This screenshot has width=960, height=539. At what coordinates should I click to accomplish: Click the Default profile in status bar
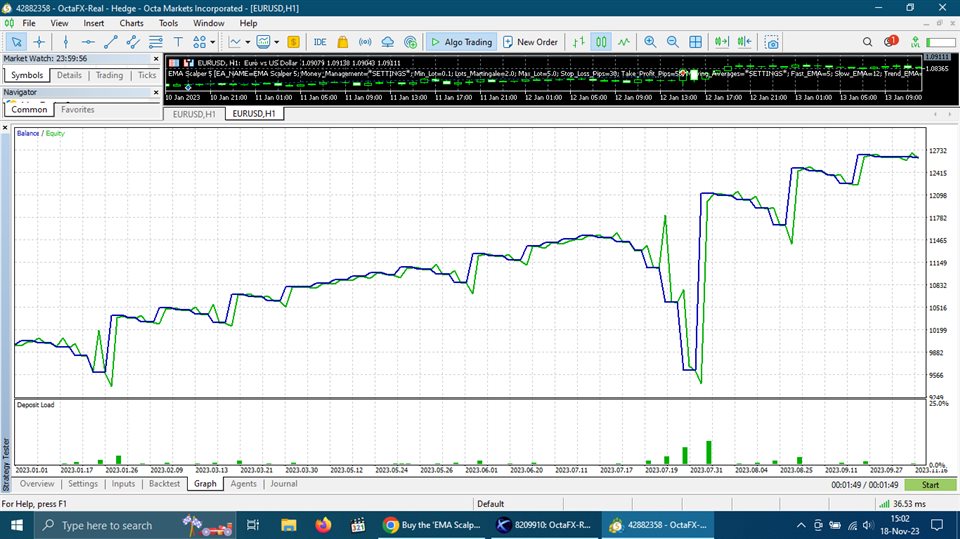(490, 504)
